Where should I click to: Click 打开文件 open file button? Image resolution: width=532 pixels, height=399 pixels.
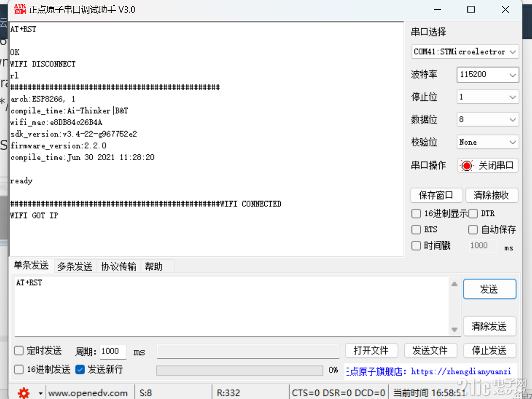[371, 350]
